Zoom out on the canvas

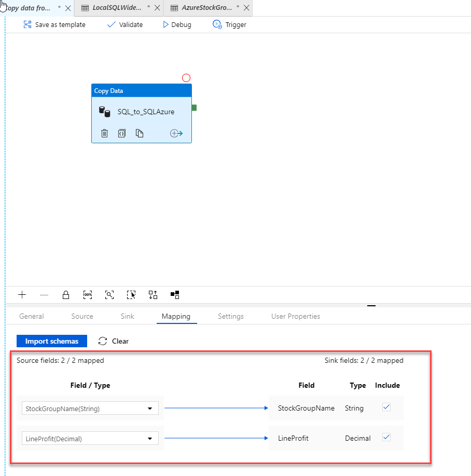pyautogui.click(x=44, y=295)
